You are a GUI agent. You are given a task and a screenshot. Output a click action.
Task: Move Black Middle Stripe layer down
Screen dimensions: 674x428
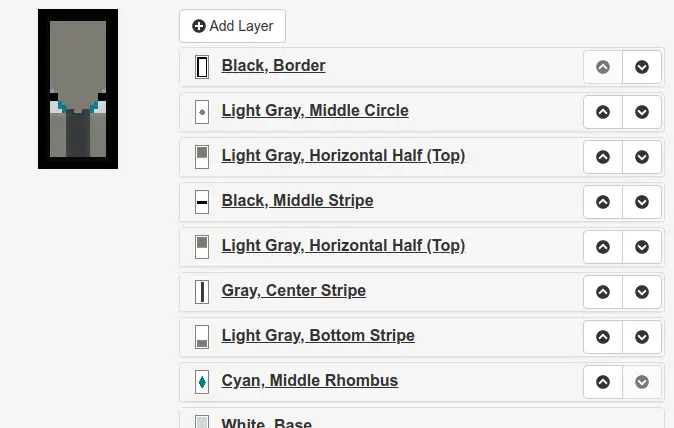point(642,202)
